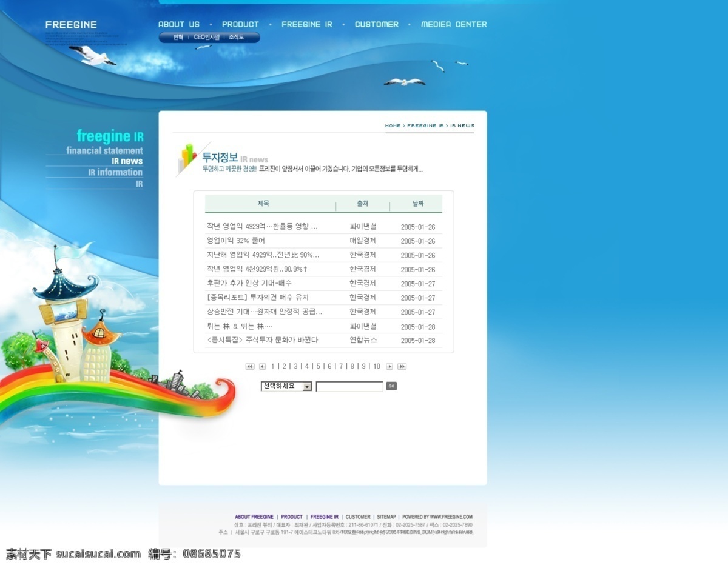Viewport: 728px width, 568px height.
Task: Open the CUSTOMER menu
Action: (x=377, y=24)
